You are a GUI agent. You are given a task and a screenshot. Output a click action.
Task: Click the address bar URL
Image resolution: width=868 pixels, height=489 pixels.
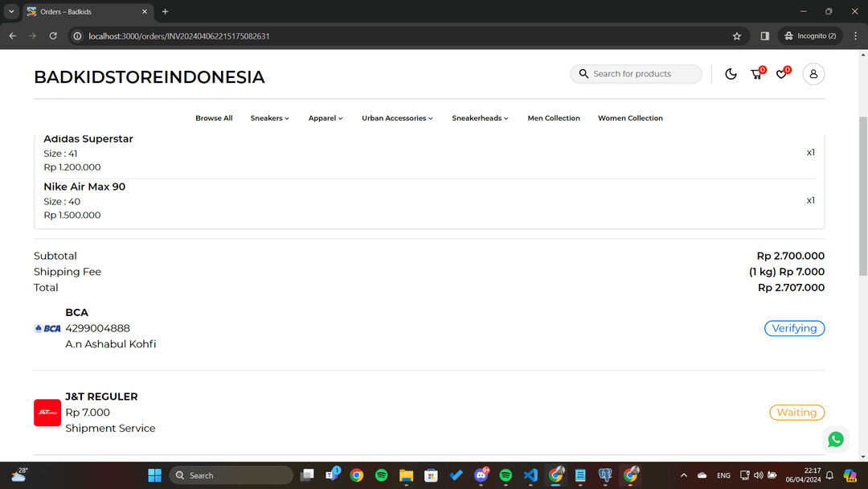click(x=178, y=36)
